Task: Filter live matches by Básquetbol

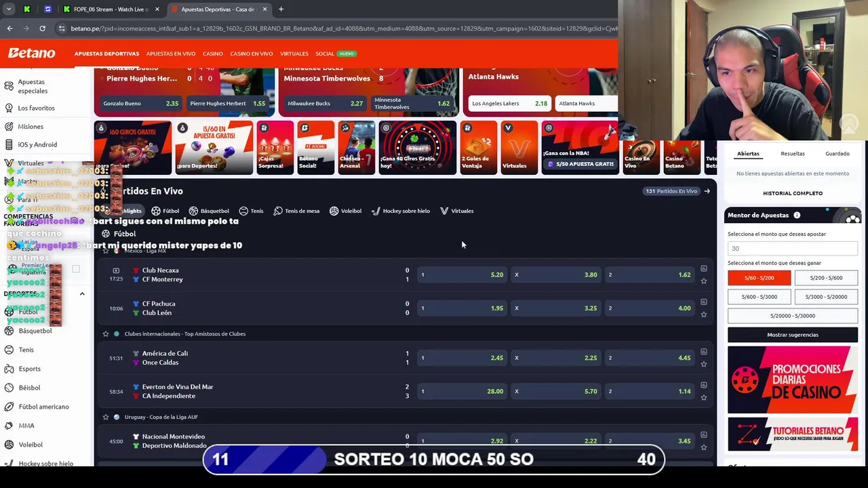Action: 209,211
